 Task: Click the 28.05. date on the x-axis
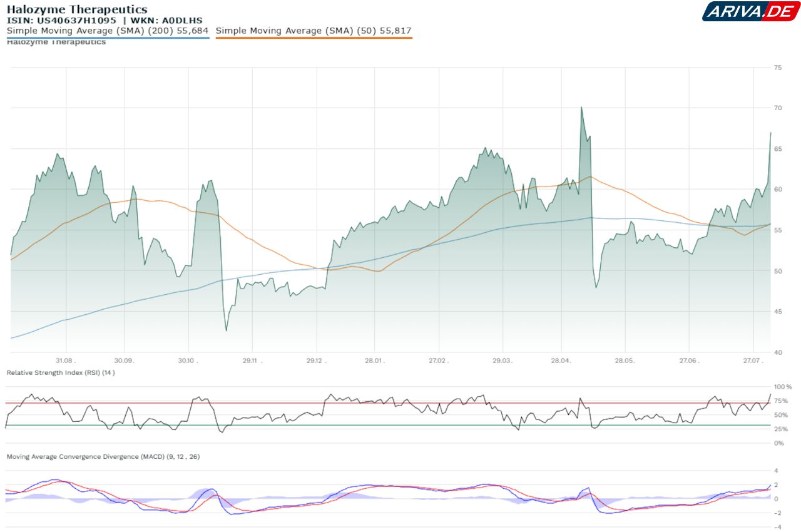tap(625, 361)
